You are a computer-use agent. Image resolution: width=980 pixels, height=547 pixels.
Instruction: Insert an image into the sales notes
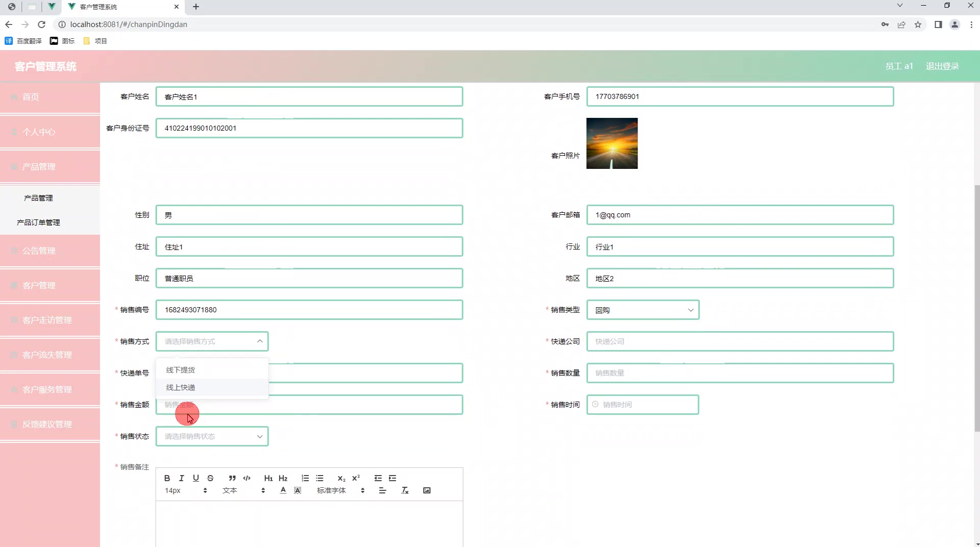click(427, 490)
